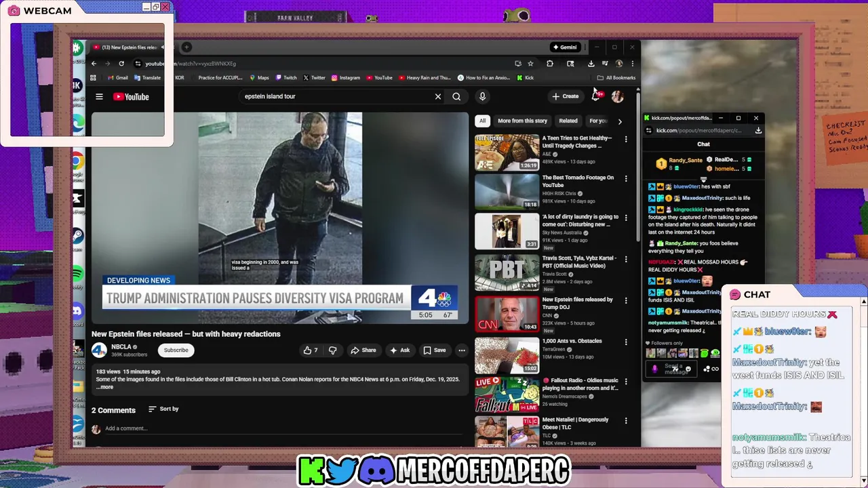
Task: Clear the search text with X
Action: 438,96
